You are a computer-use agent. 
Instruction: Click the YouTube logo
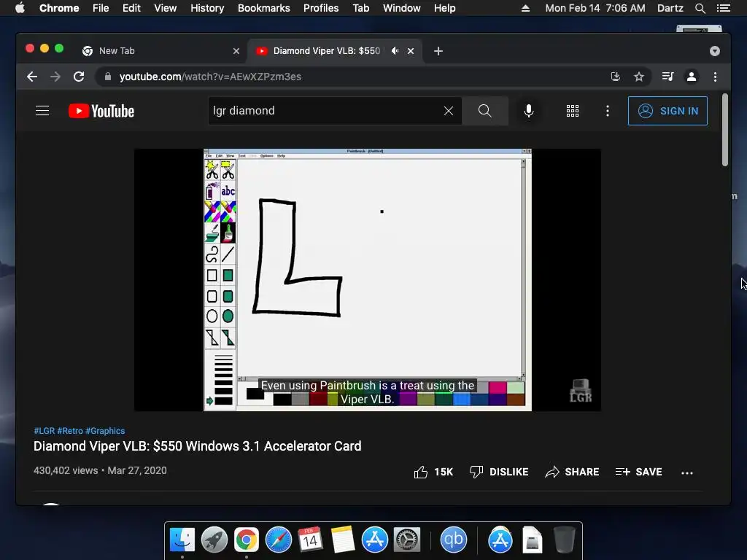point(101,111)
